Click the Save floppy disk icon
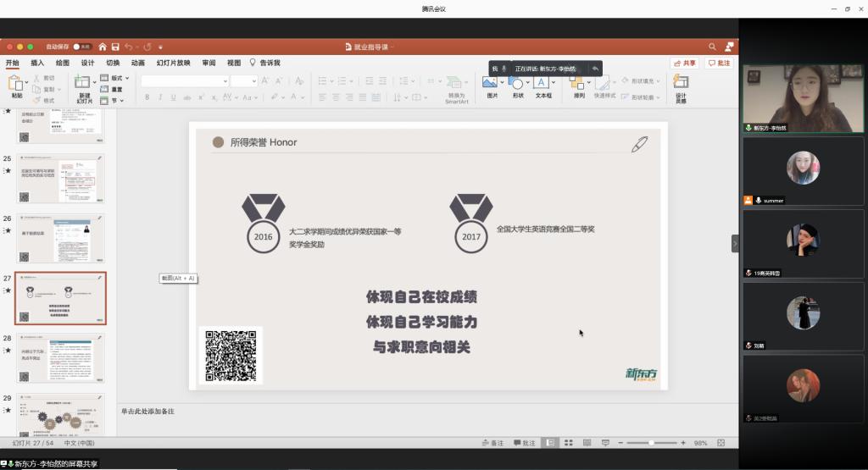 tap(115, 47)
